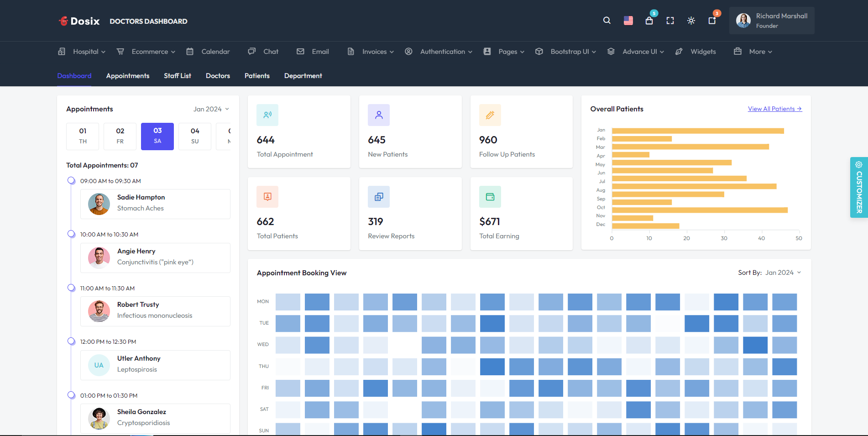
Task: Switch to the Department tab
Action: (303, 76)
